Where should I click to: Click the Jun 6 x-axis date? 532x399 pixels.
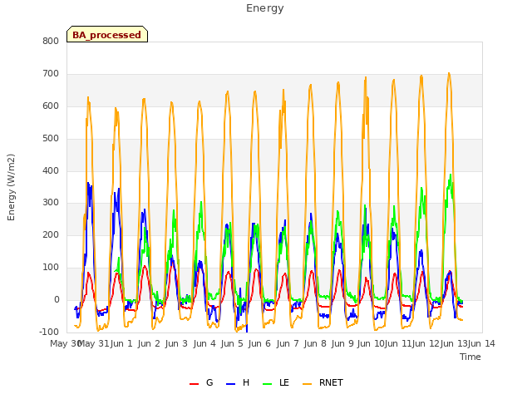pyautogui.click(x=259, y=343)
